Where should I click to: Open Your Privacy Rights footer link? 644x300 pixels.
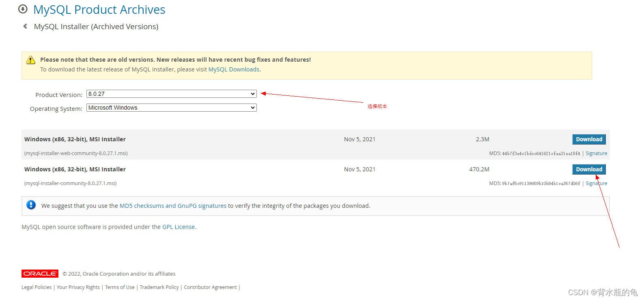point(78,287)
